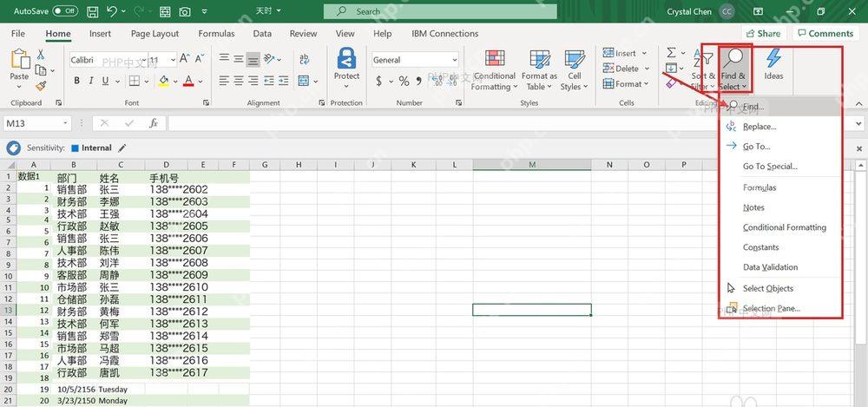The height and width of the screenshot is (407, 868).
Task: Click the Wrap Text icon
Action: [304, 59]
